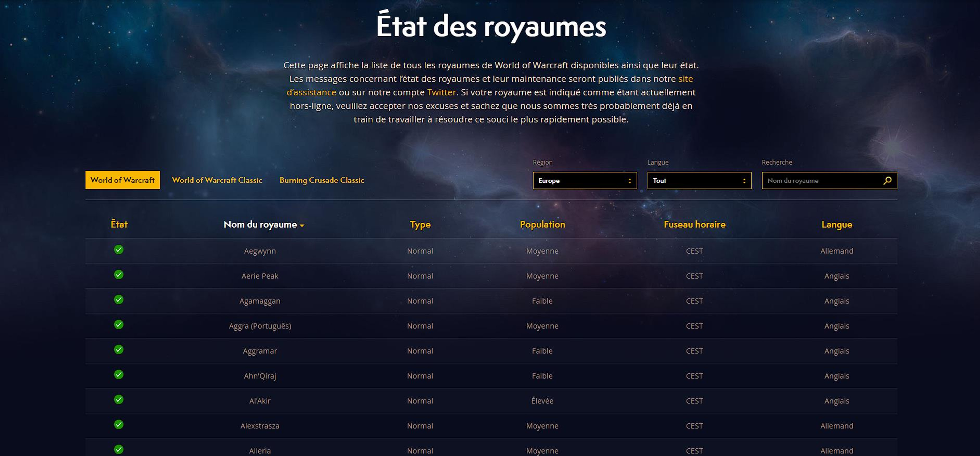Switch to World of Warcraft Classic tab
Screen dimensions: 980x456
[217, 180]
